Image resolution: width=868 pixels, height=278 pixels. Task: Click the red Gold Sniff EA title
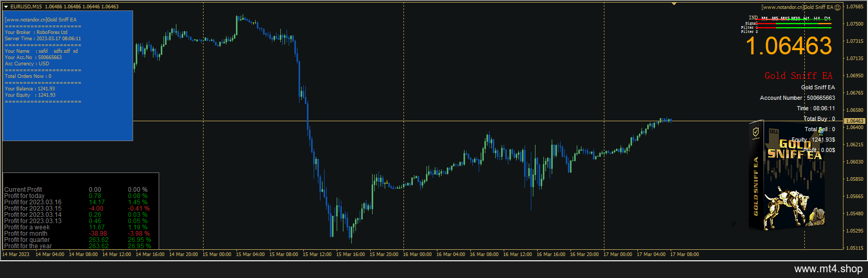799,76
